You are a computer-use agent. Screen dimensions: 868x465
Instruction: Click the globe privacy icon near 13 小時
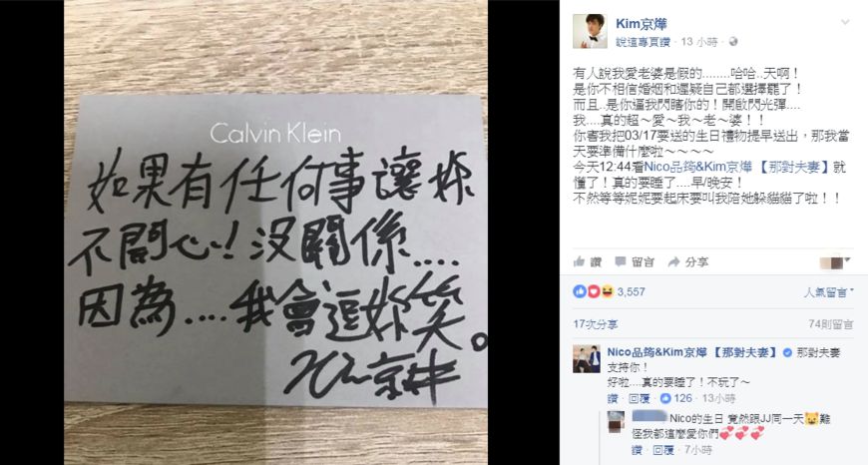733,42
